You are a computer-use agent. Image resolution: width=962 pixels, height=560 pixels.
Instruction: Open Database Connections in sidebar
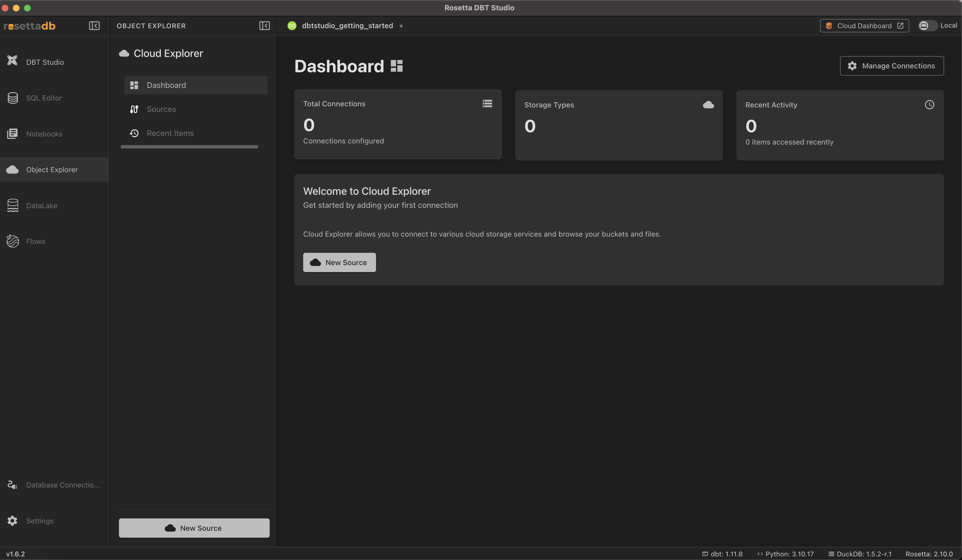(54, 484)
